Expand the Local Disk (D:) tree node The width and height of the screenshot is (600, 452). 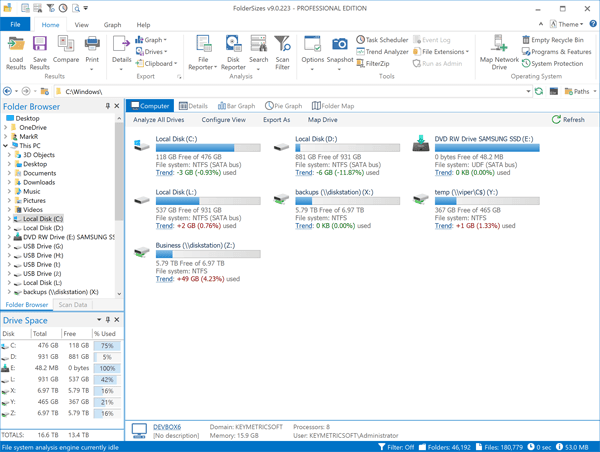point(9,228)
